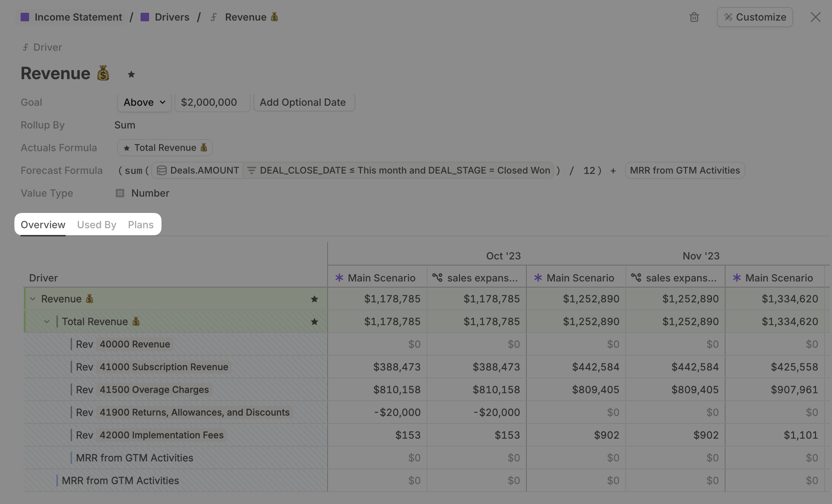Toggle star on Revenue table row

pos(314,299)
